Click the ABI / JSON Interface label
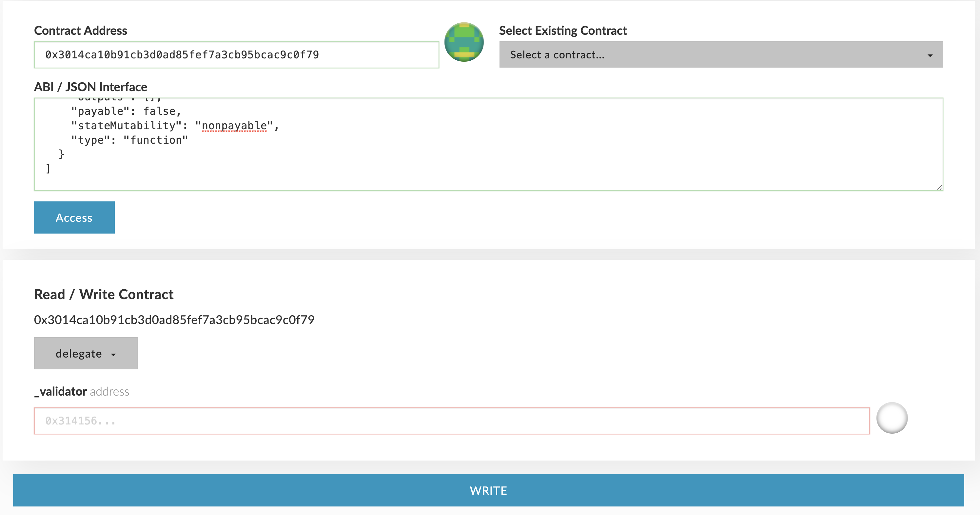 pos(90,87)
